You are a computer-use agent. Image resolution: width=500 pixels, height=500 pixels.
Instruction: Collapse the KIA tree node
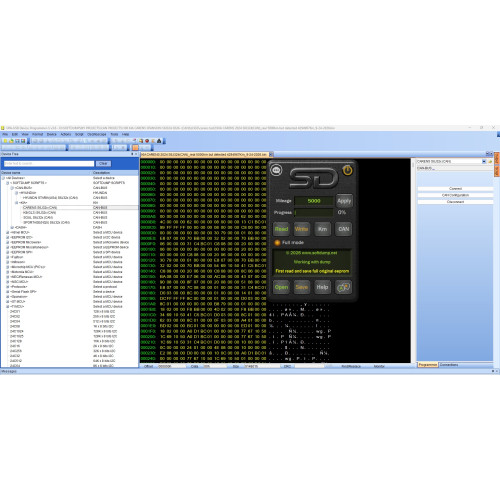(x=17, y=203)
